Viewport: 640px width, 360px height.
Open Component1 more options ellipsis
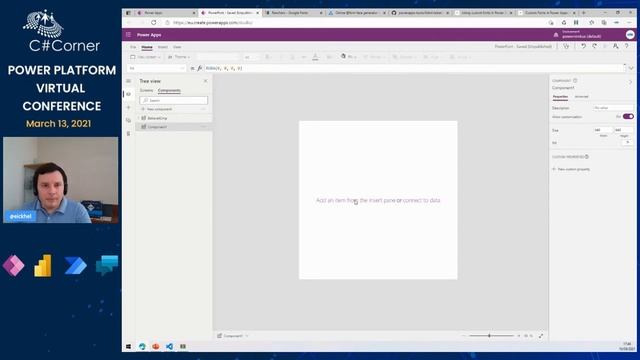(x=203, y=127)
